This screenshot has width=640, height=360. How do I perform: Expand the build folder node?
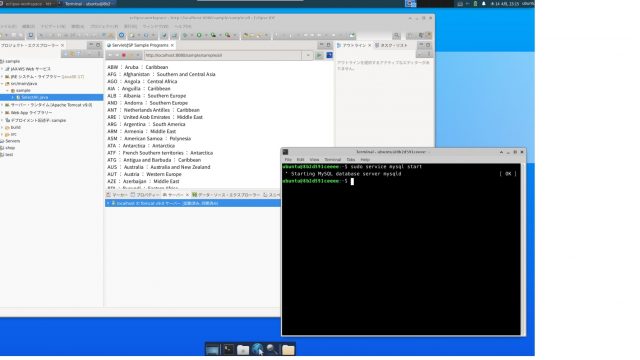[x=2, y=127]
